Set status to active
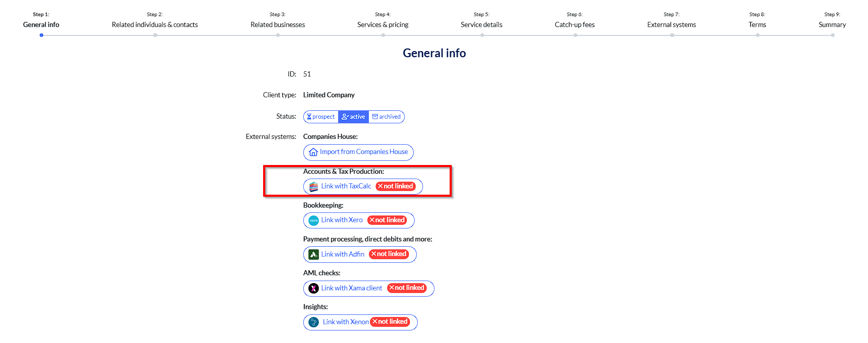This screenshot has height=343, width=868. click(353, 117)
